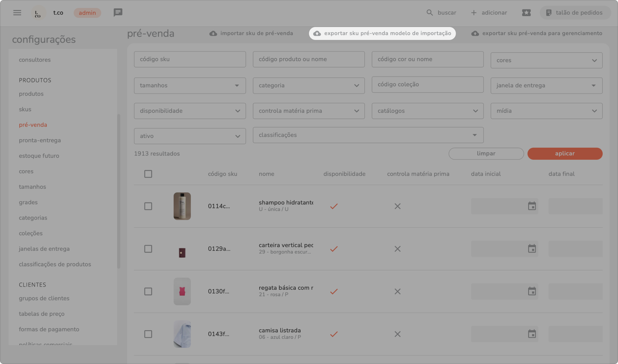Click the search magnifier icon

[429, 13]
